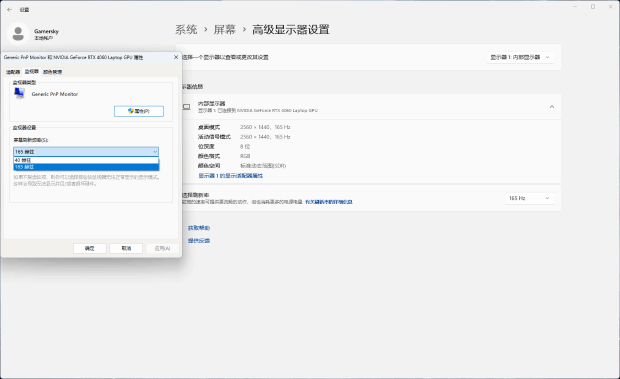The image size is (620, 379).
Task: Click the Generic PnP Monitor name text
Action: point(55,94)
